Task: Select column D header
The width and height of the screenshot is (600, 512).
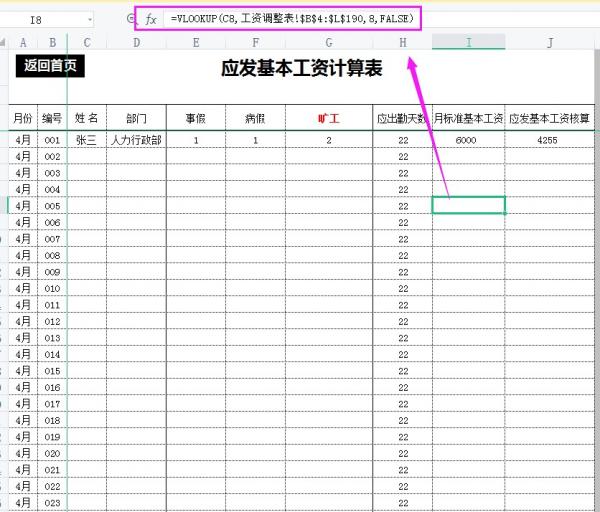Action: click(136, 42)
